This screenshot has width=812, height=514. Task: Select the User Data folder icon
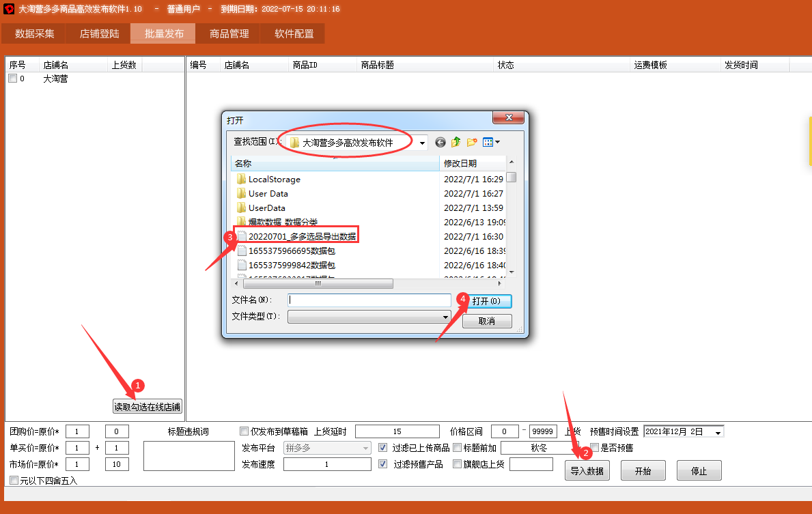(x=241, y=194)
